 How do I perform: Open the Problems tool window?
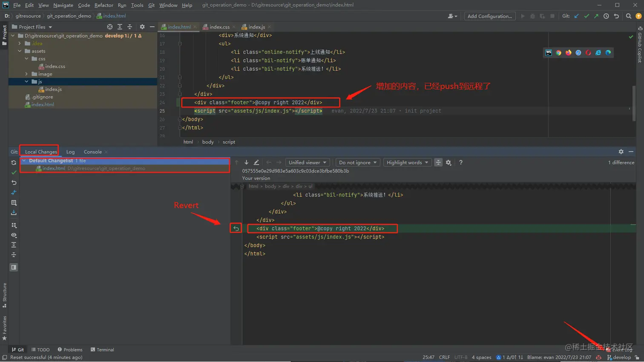click(70, 350)
